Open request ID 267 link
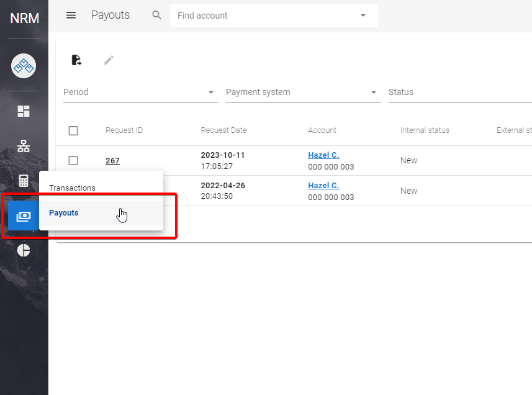 pos(112,161)
